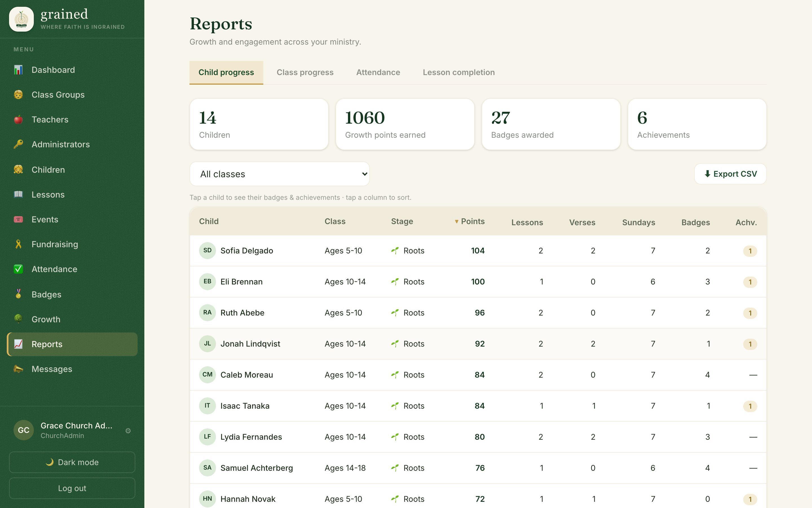Click the grained logo icon
Viewport: 812px width, 508px height.
pyautogui.click(x=21, y=19)
